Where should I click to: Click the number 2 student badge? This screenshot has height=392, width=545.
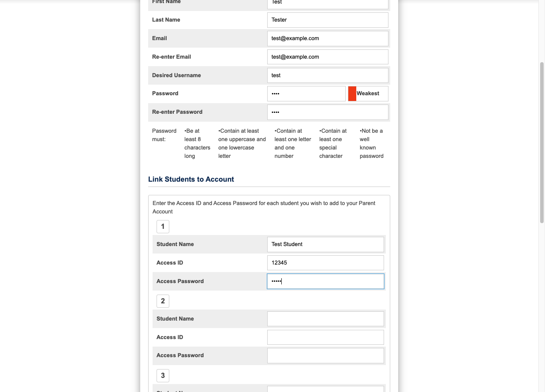click(163, 301)
